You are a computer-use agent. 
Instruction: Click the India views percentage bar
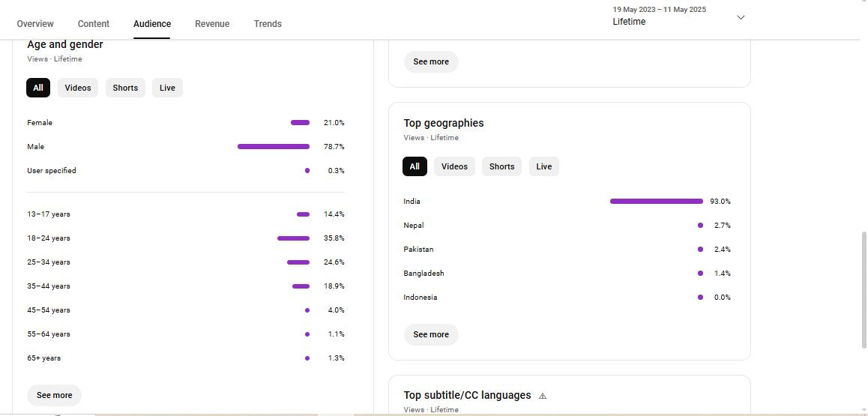click(x=656, y=202)
